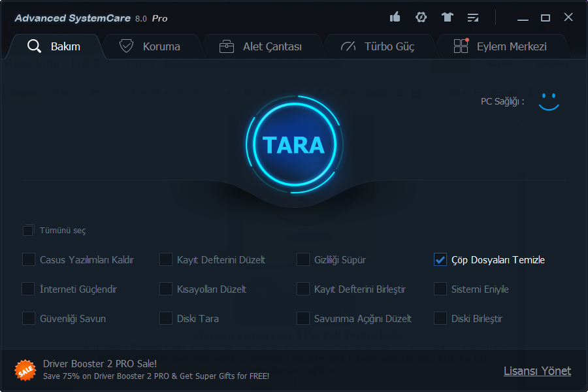This screenshot has height=392, width=588.
Task: Click the Driver Booster 2 PRO Sale headline
Action: (100, 363)
